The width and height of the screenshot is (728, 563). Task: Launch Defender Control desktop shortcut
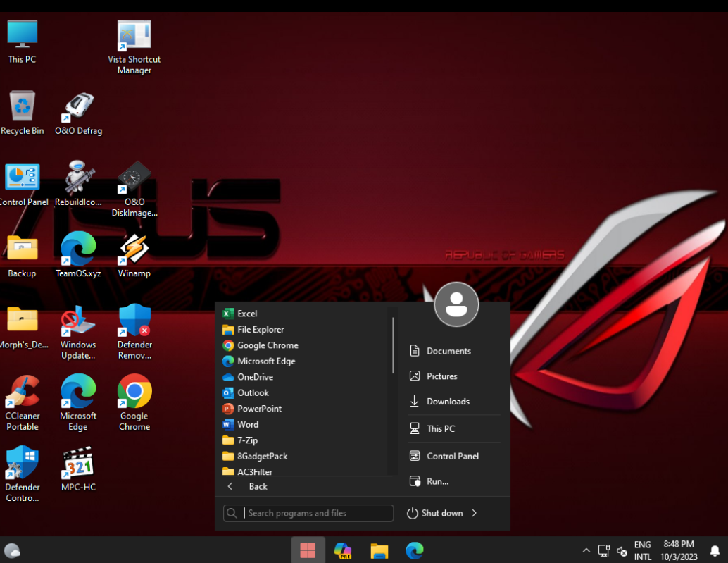[23, 474]
